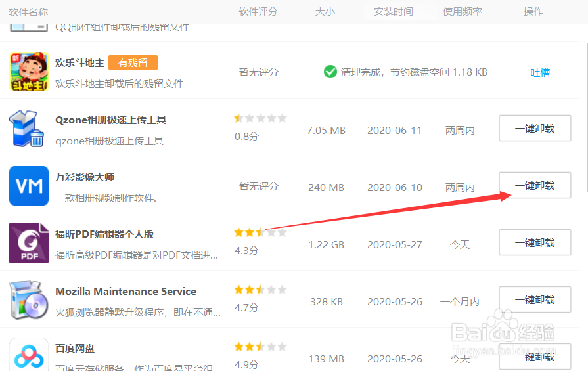Click the install date 2020-06-10
This screenshot has height=371, width=588.
point(394,187)
